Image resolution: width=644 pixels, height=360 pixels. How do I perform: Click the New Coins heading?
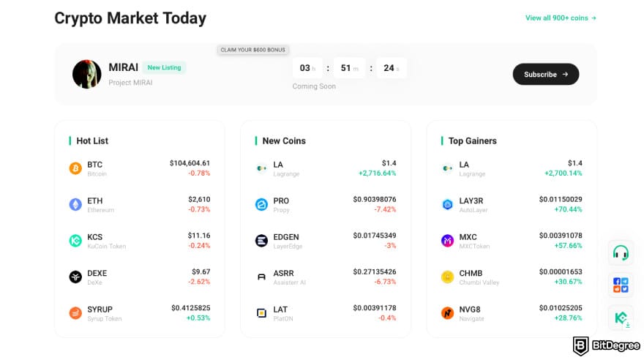284,140
